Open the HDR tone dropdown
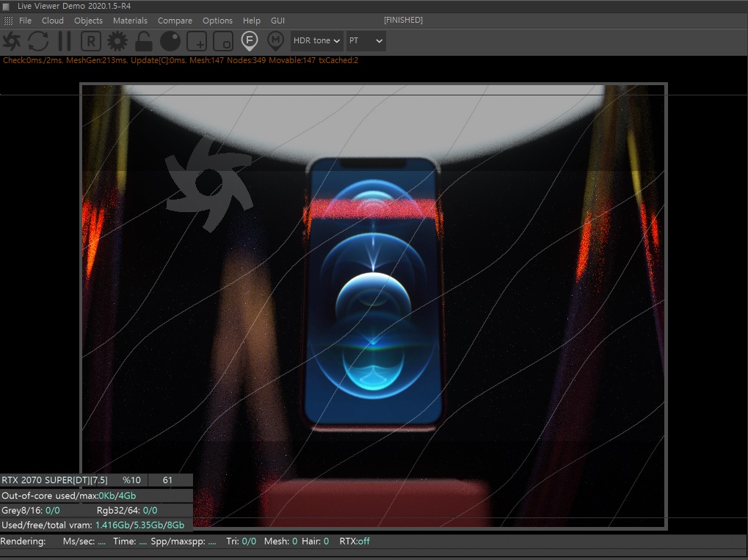The height and width of the screenshot is (560, 748). coord(317,40)
